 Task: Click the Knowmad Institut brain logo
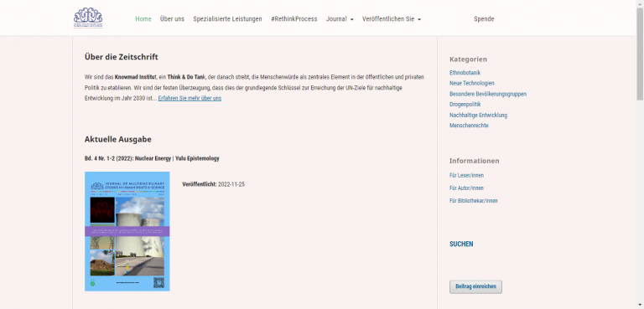88,18
